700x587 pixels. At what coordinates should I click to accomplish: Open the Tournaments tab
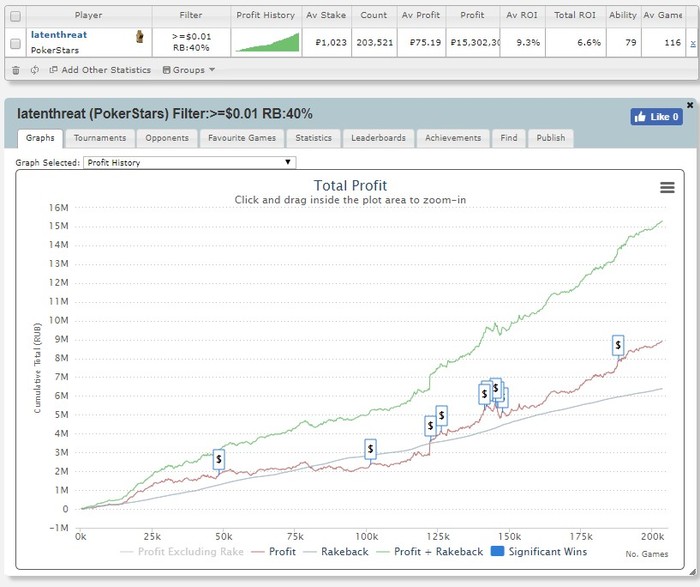click(100, 138)
